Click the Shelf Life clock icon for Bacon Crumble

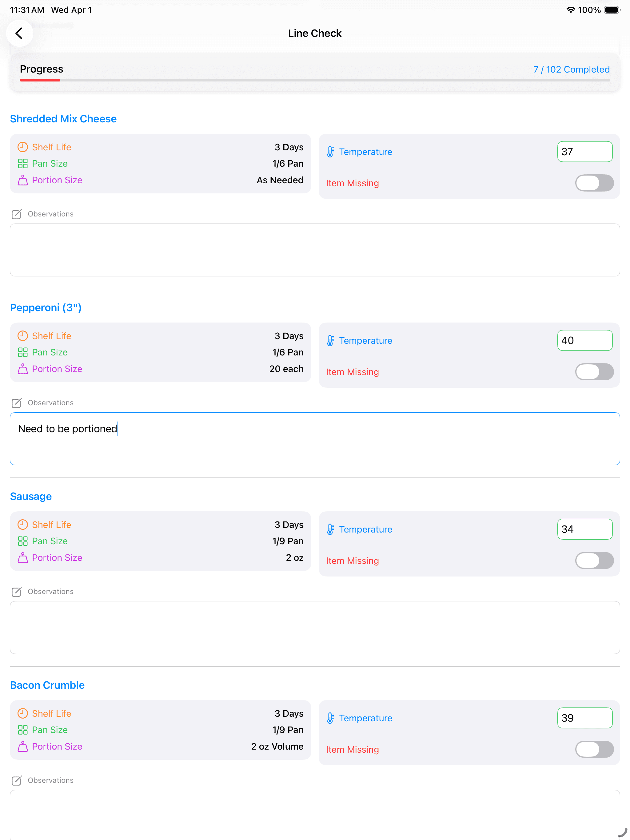click(x=22, y=713)
